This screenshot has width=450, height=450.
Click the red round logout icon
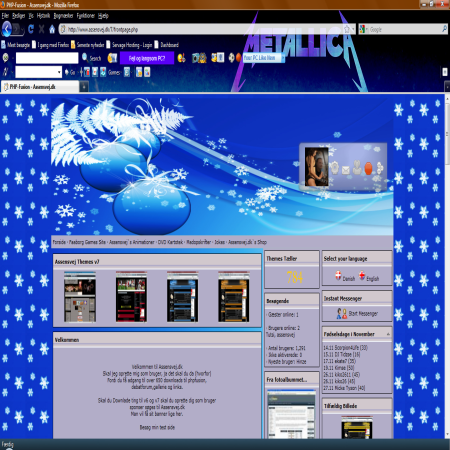click(x=368, y=169)
